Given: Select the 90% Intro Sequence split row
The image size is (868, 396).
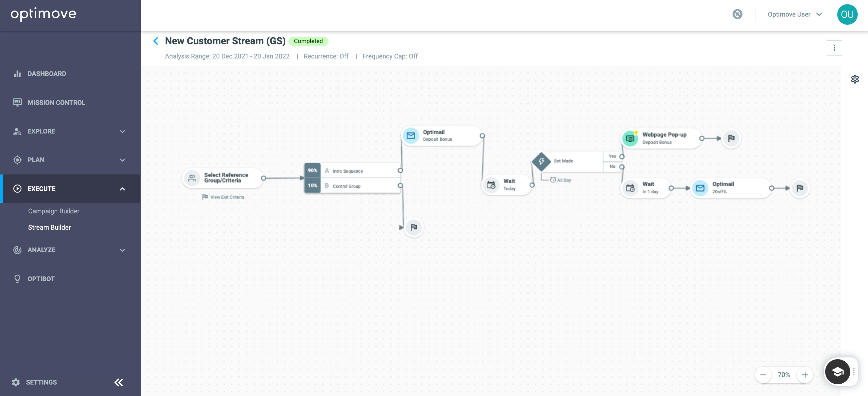Looking at the screenshot, I should 353,171.
